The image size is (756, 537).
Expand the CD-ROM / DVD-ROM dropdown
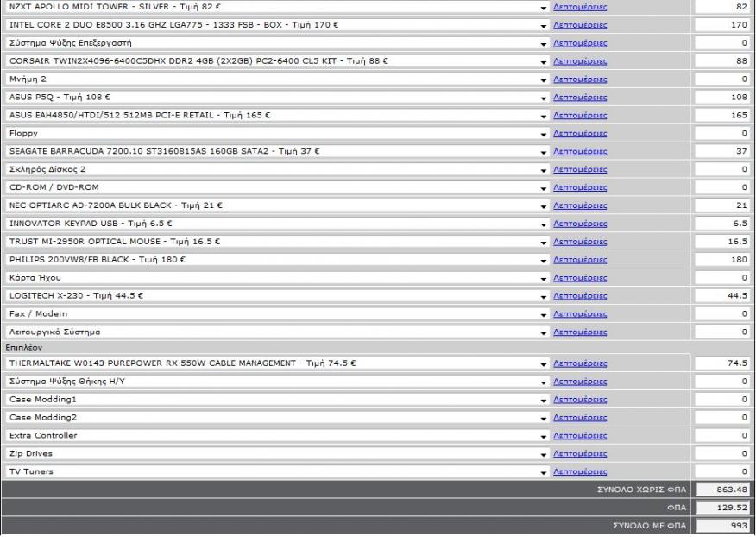tap(276, 187)
